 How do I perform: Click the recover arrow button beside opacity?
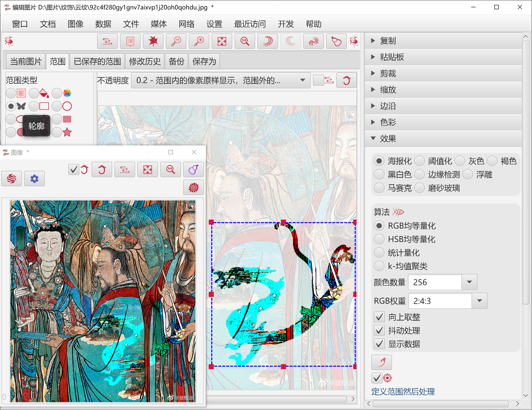click(x=347, y=80)
